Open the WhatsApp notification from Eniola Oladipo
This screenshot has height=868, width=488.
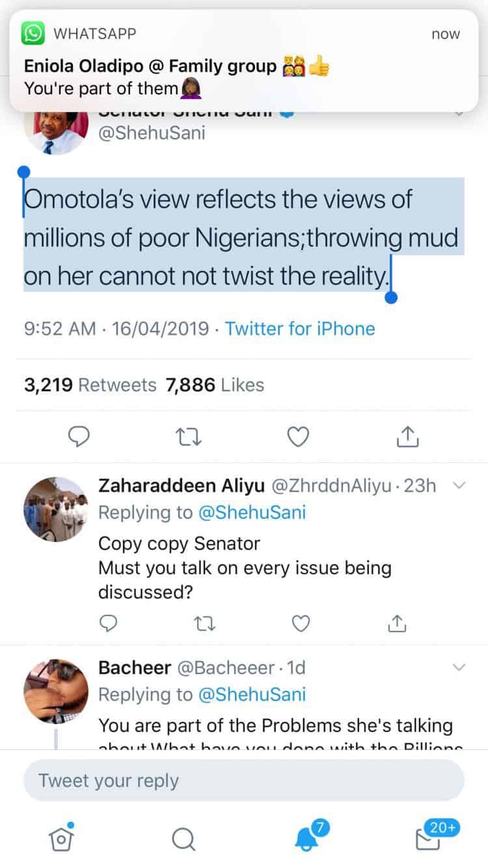[x=244, y=61]
